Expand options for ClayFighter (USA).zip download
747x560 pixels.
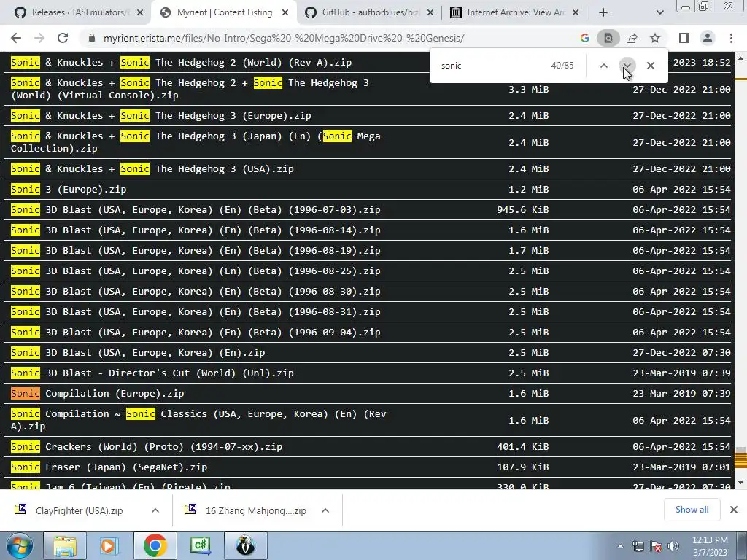(x=155, y=510)
